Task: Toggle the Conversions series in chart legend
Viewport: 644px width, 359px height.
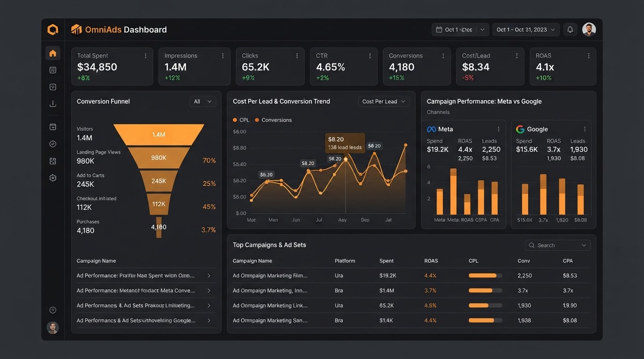Action: pyautogui.click(x=273, y=120)
